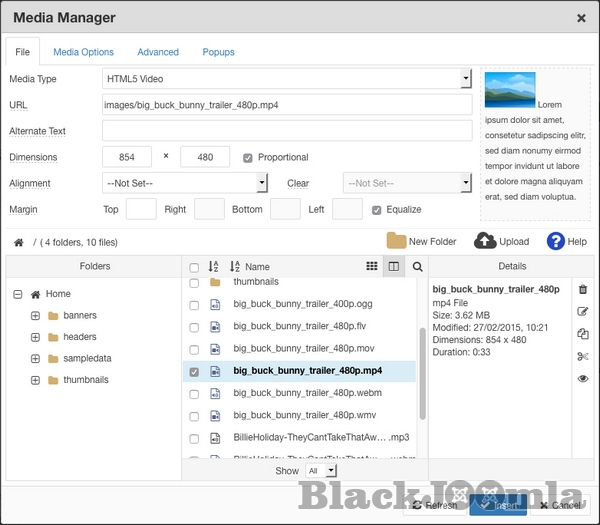Tick checkbox for big_buck_bunny_trailer_480p.webm

[194, 393]
